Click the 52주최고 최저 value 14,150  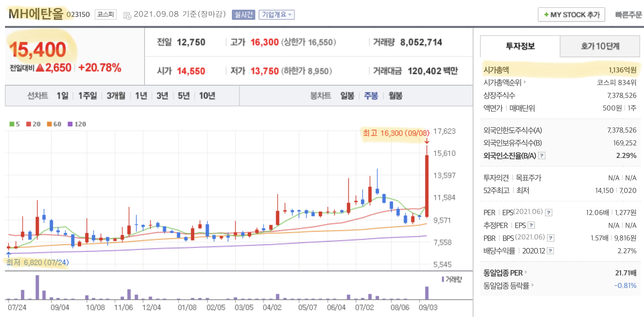[x=604, y=191]
